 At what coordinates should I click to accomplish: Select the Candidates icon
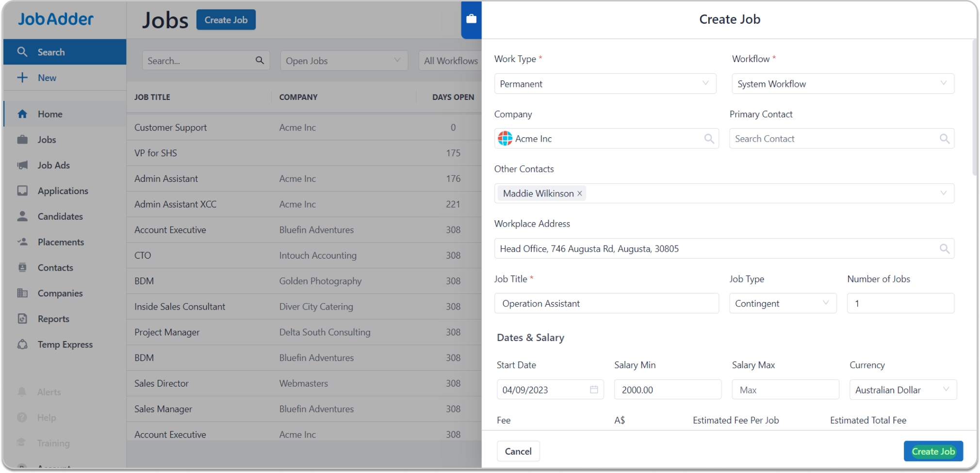pos(60,216)
